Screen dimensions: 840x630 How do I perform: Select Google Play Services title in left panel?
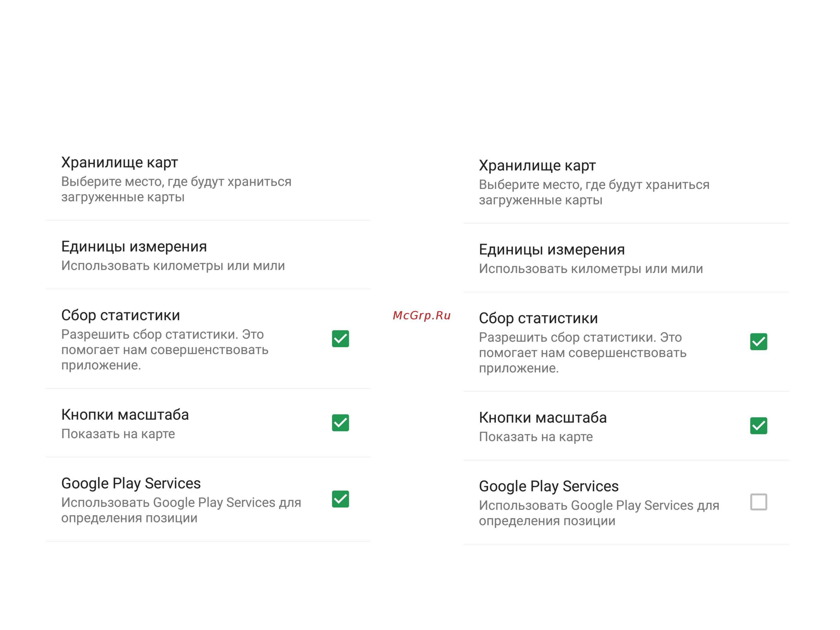[x=131, y=483]
